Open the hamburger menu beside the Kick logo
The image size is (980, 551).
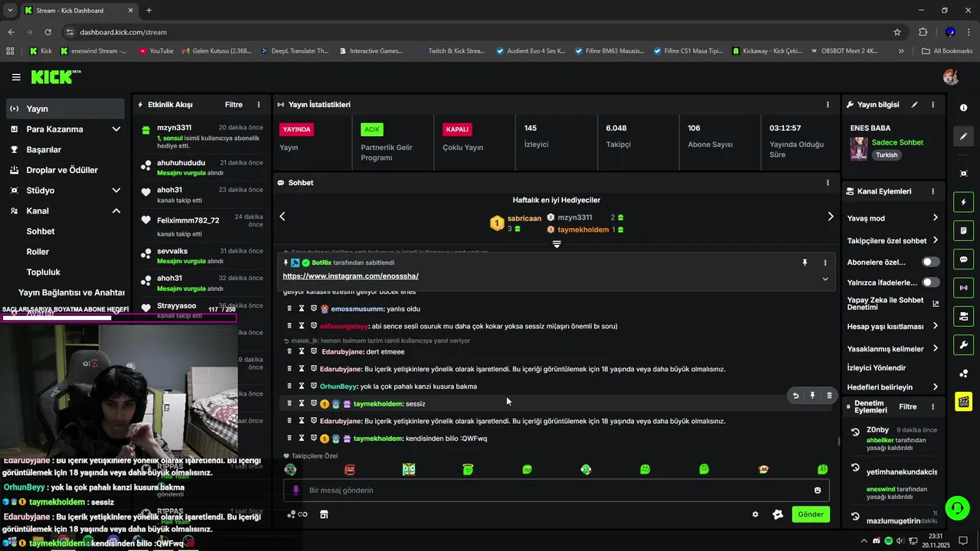tap(16, 77)
